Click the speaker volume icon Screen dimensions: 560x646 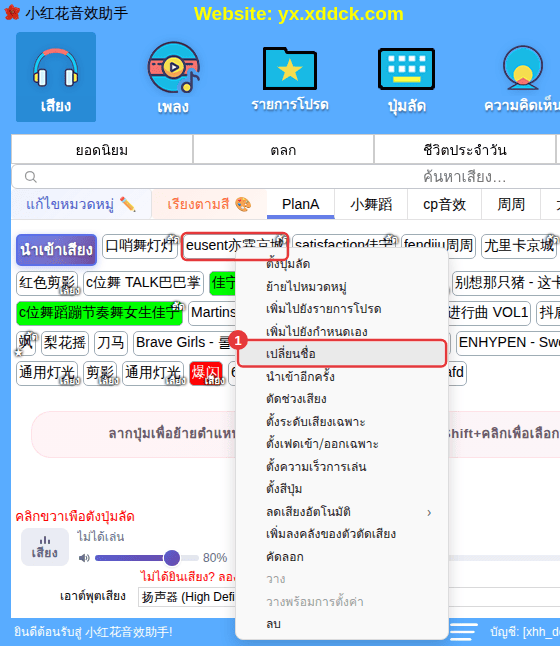[x=84, y=558]
